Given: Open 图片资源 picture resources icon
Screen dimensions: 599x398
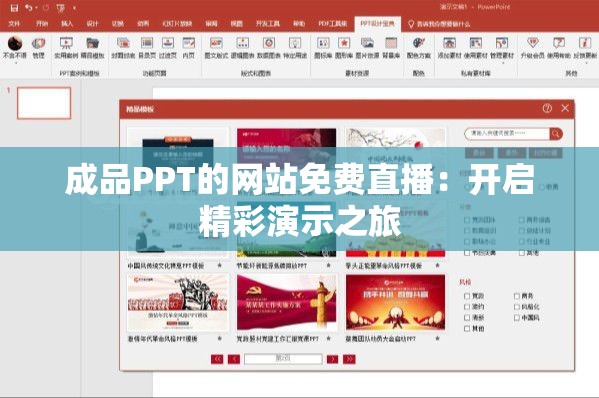Looking at the screenshot, I should 367,48.
